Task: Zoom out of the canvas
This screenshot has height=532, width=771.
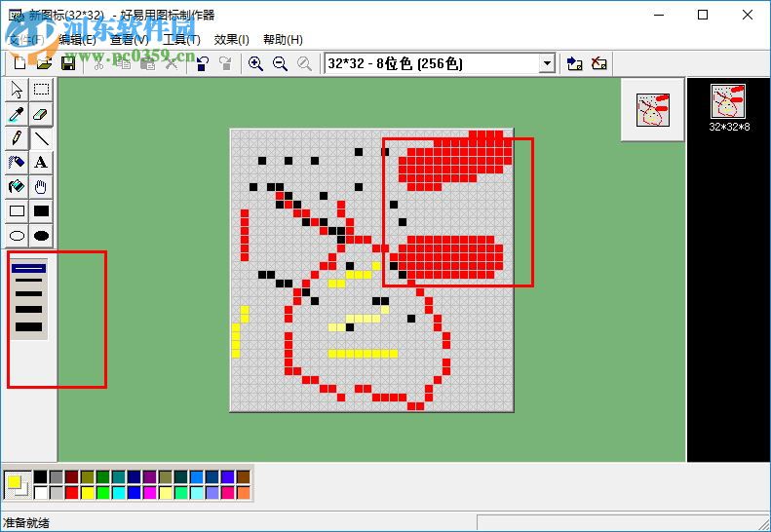Action: tap(281, 63)
